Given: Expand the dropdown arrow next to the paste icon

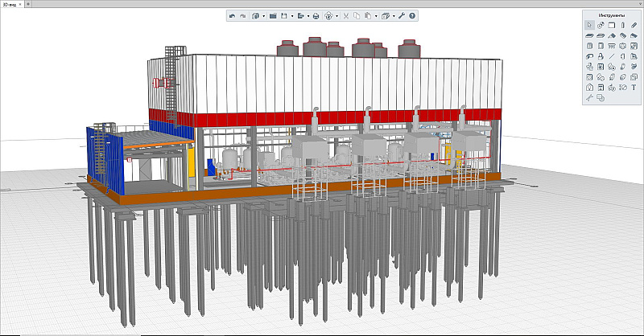Looking at the screenshot, I should pos(374,15).
